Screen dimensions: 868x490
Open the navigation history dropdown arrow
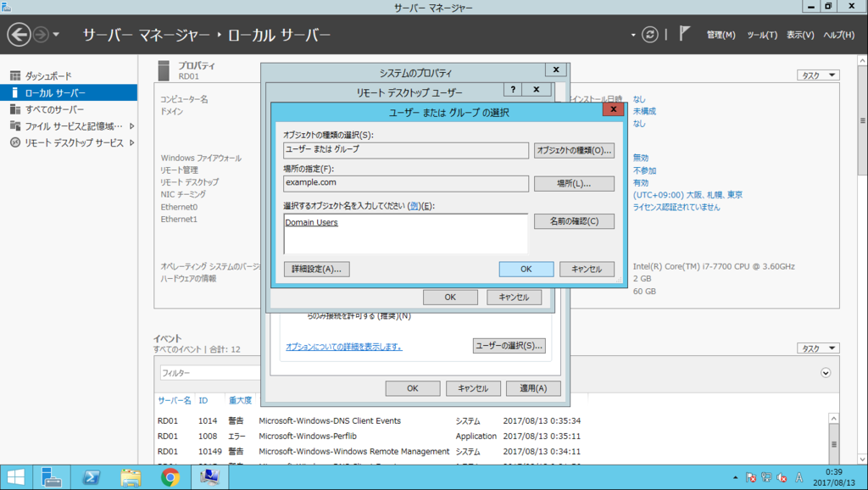56,35
